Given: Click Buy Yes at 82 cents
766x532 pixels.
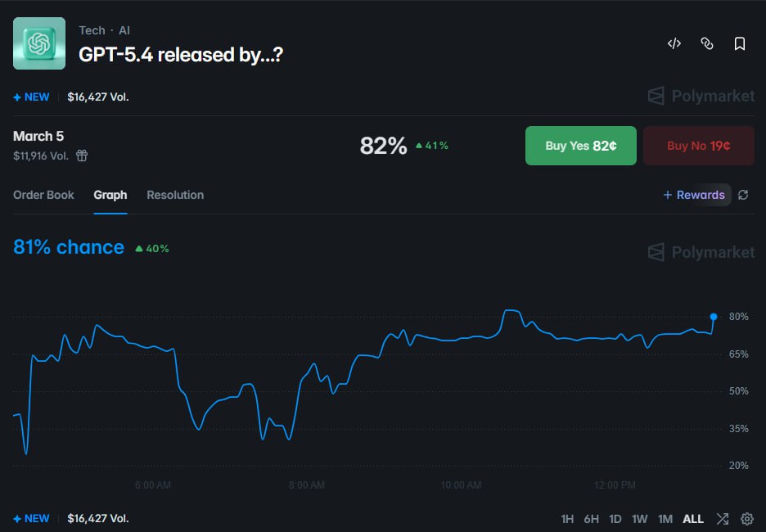Looking at the screenshot, I should 580,145.
